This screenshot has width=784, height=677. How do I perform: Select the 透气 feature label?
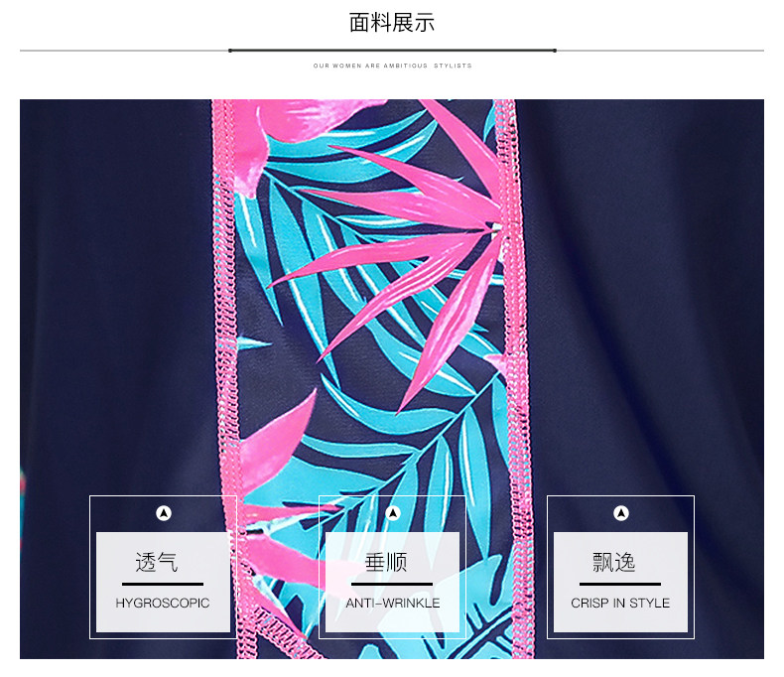pos(157,562)
